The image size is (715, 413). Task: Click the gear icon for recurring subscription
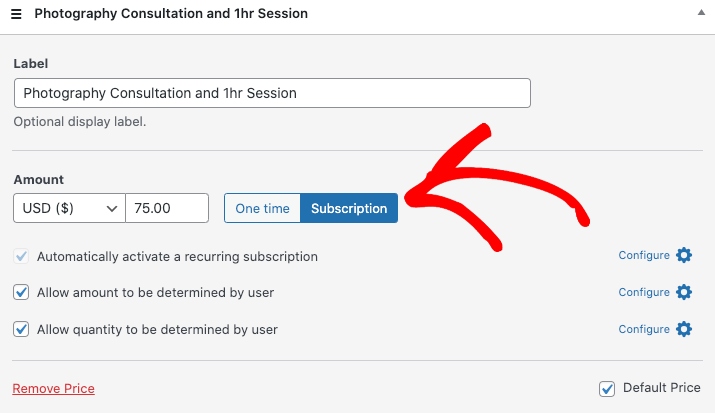[x=684, y=255]
